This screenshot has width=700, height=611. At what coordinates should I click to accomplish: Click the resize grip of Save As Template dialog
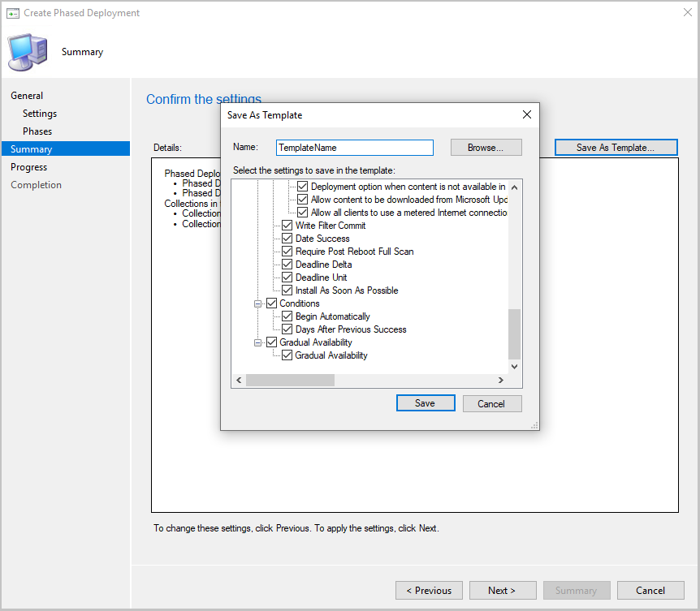tap(534, 425)
